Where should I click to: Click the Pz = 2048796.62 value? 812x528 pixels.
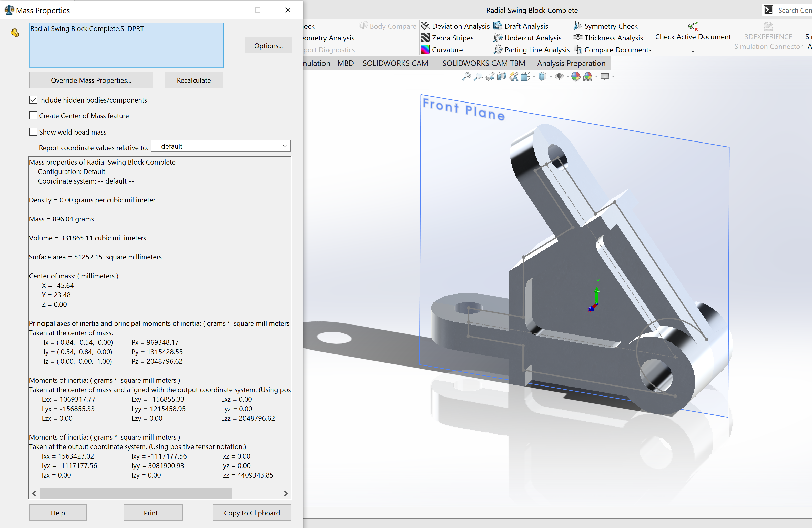pyautogui.click(x=157, y=361)
